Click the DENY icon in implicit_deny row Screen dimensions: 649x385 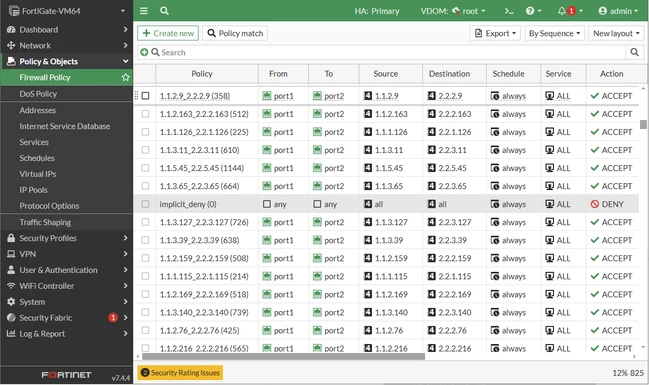[x=595, y=204]
